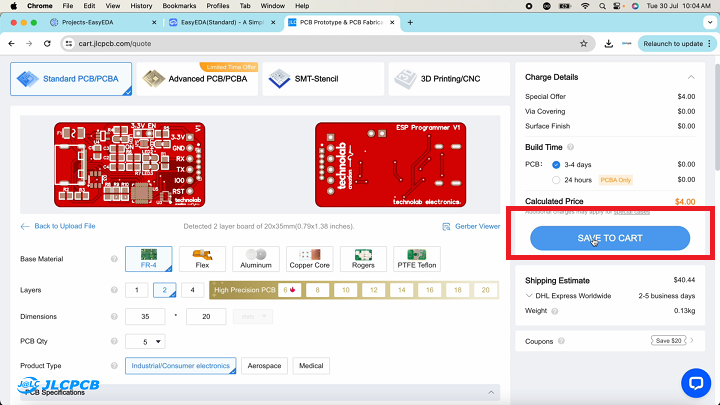Click PCB Qty help icon
720x405 pixels.
coord(114,341)
